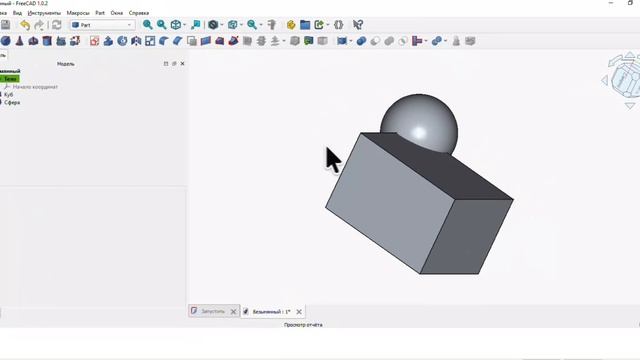Click Fit All zoom icon

(x=147, y=25)
